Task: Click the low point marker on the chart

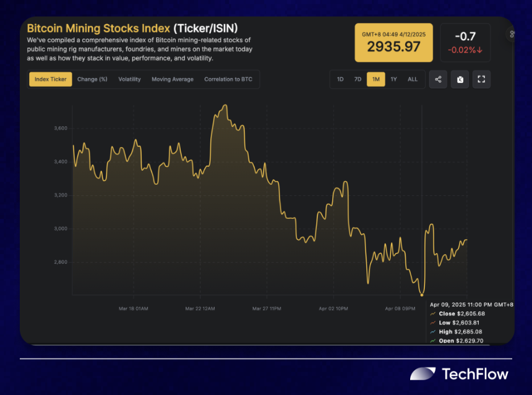Action: pos(422,295)
